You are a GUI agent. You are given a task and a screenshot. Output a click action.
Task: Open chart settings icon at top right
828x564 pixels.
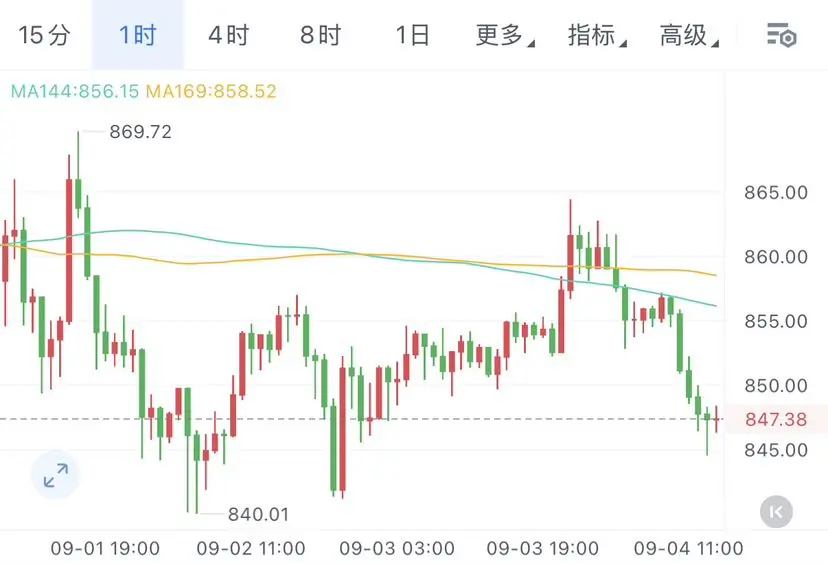(781, 35)
